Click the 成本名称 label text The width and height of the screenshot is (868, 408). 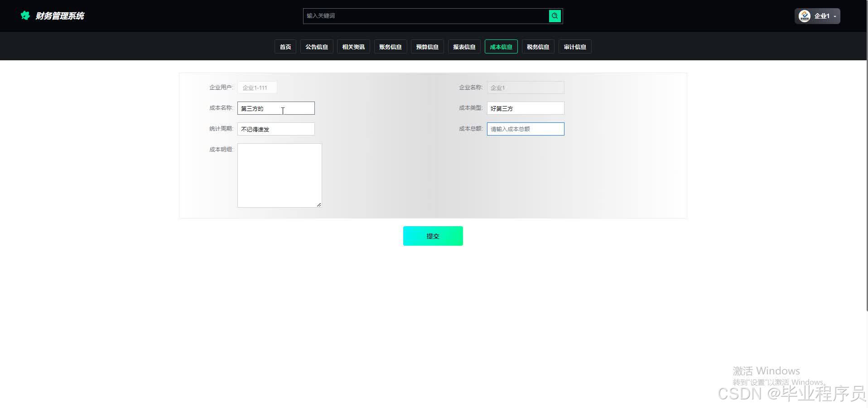[221, 108]
